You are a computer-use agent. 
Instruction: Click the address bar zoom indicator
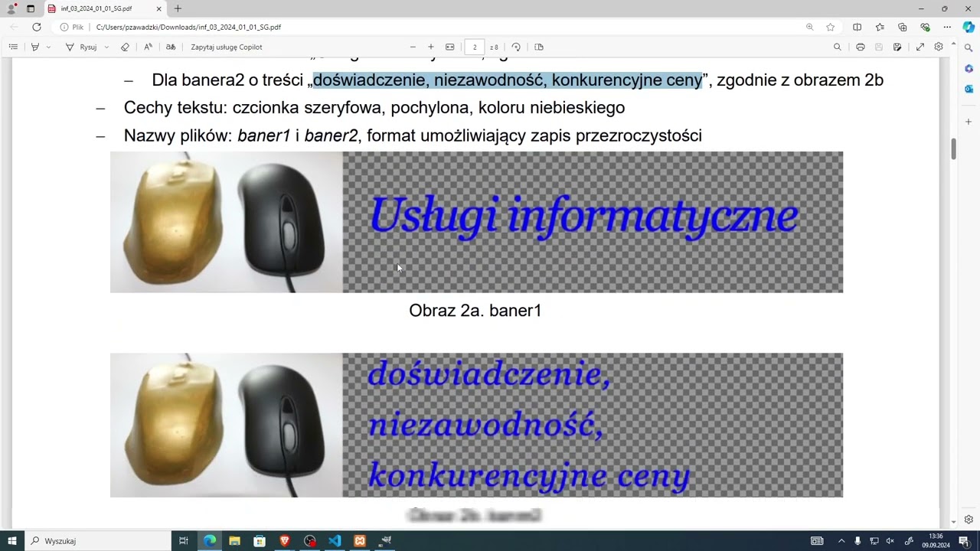(x=809, y=27)
